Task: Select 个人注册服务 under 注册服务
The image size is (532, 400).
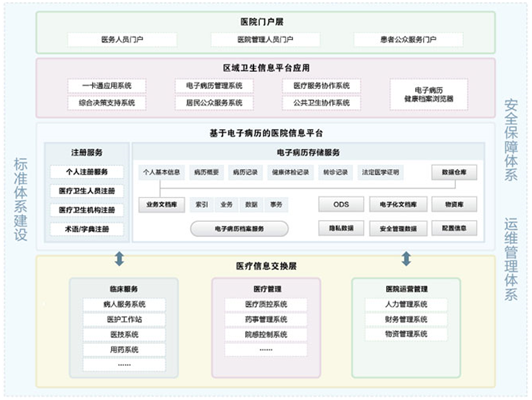Action: click(87, 172)
